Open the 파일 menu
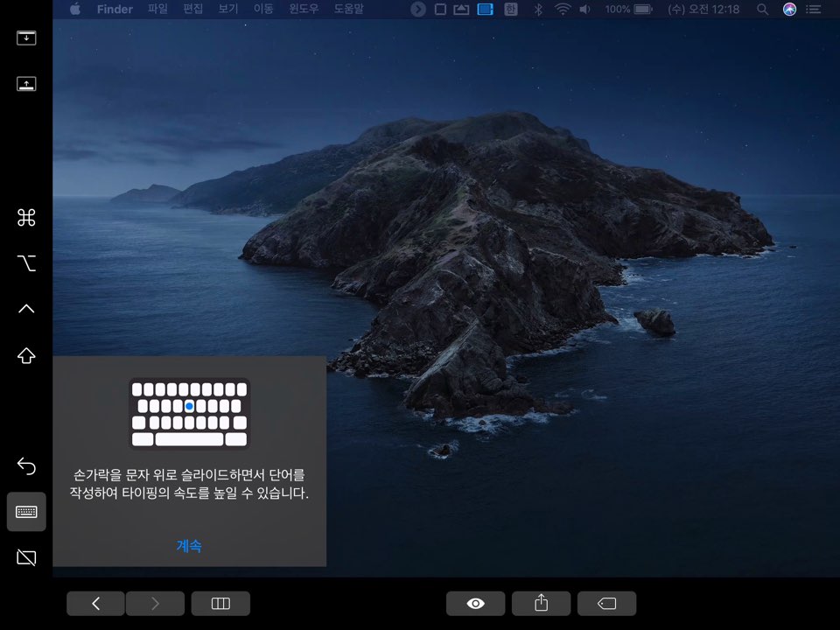This screenshot has height=630, width=840. coord(158,9)
